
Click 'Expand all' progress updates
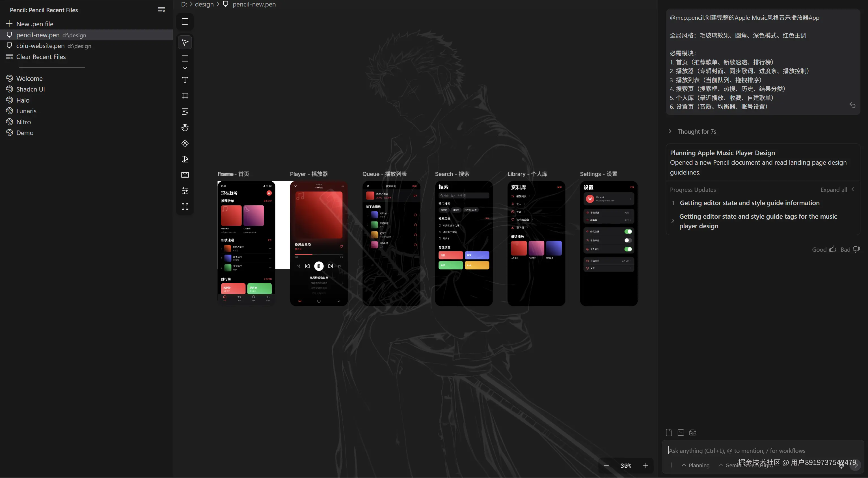834,190
